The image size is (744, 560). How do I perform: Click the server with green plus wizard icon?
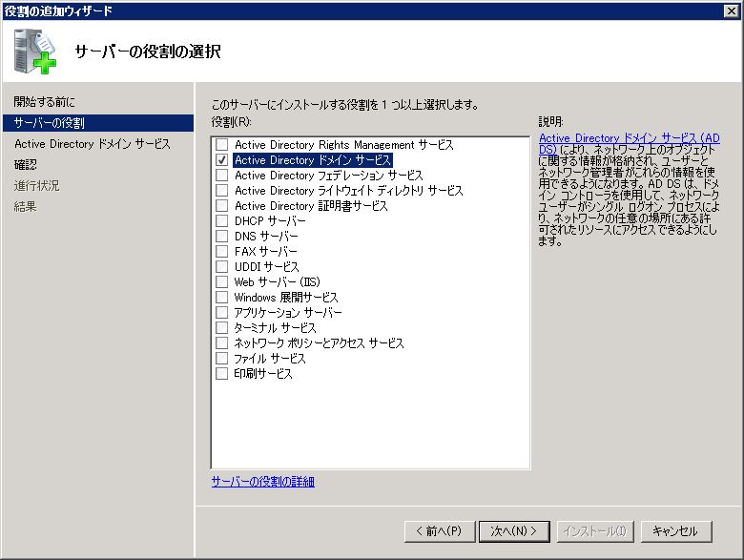click(x=35, y=52)
